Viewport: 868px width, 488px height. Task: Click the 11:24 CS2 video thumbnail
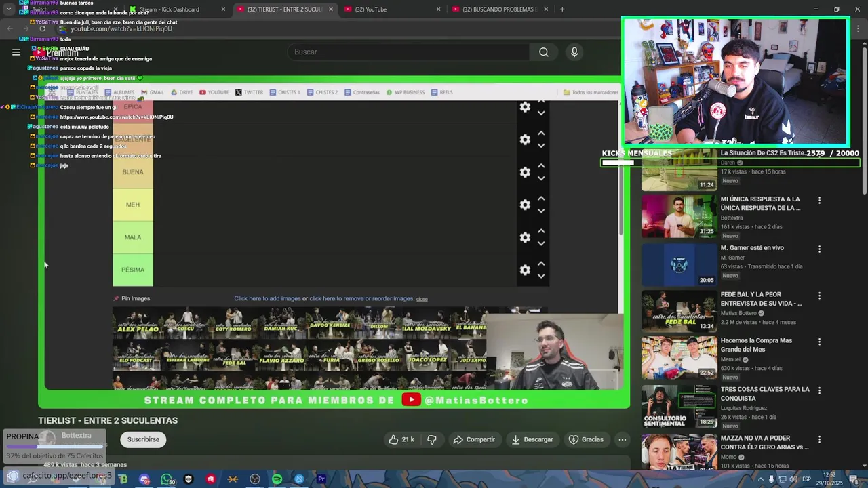tap(679, 170)
